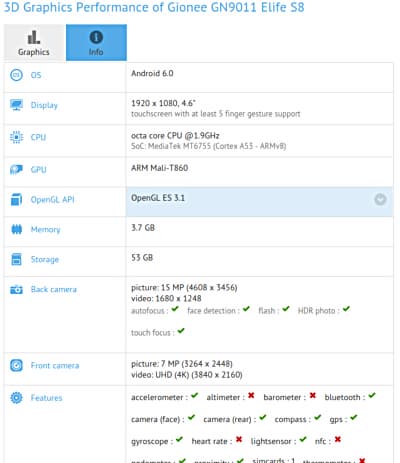The width and height of the screenshot is (400, 463).
Task: Click the altimeter red cross mark
Action: tap(251, 396)
